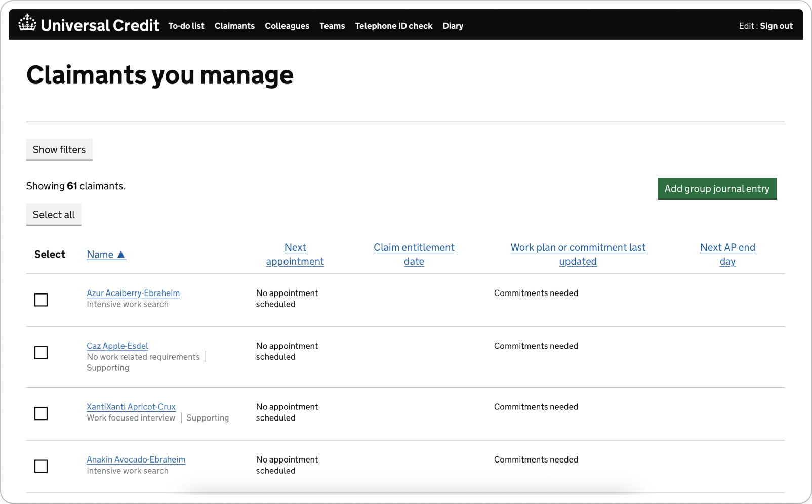Click 'Intensive work search' under Anakin Avocado-Ebraheim

point(128,471)
